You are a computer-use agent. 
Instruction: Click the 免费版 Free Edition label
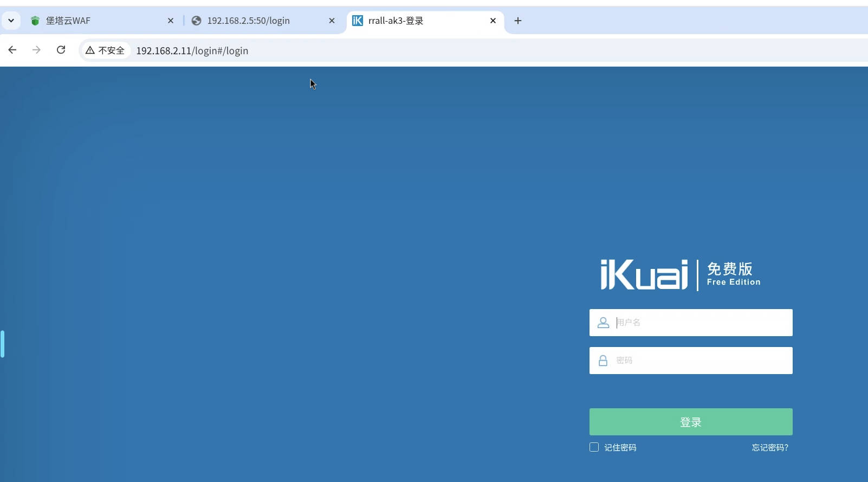734,274
